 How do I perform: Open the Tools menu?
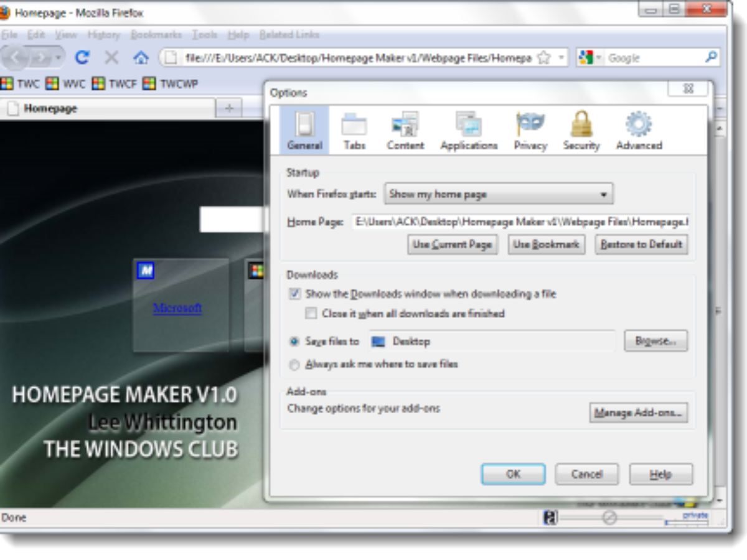[204, 34]
